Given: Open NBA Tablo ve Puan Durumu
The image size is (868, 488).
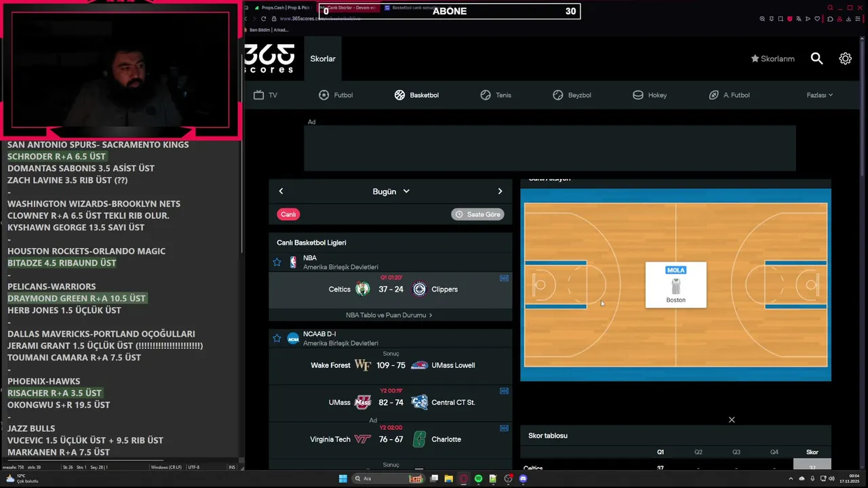Looking at the screenshot, I should (389, 315).
